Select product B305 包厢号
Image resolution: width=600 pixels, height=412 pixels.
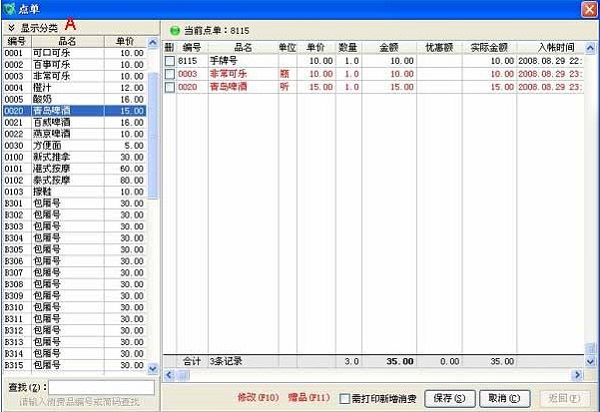[75, 249]
